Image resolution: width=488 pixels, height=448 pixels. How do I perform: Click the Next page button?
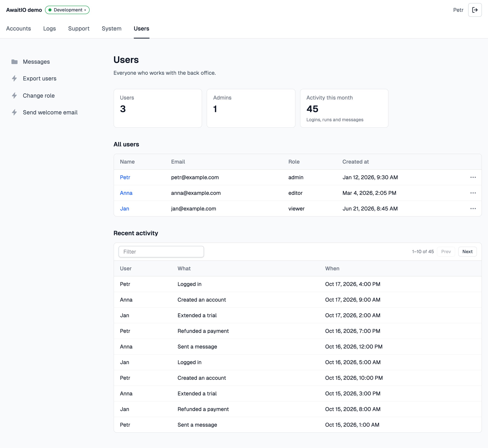467,252
